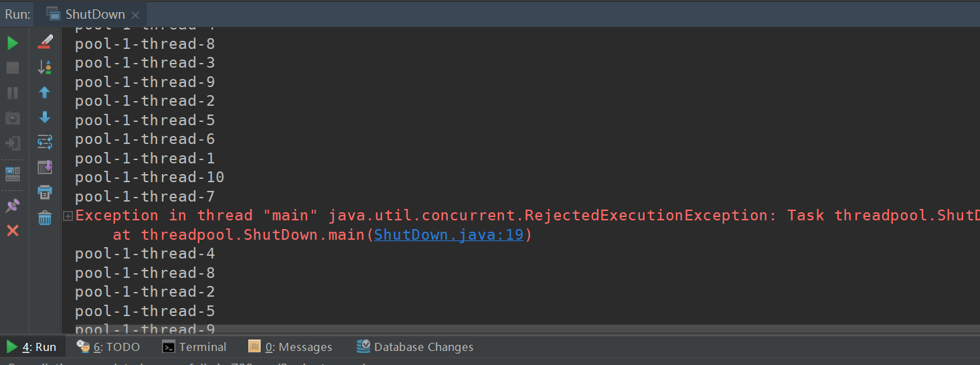This screenshot has height=365, width=980.
Task: Click the Restore Layout icon
Action: [12, 174]
